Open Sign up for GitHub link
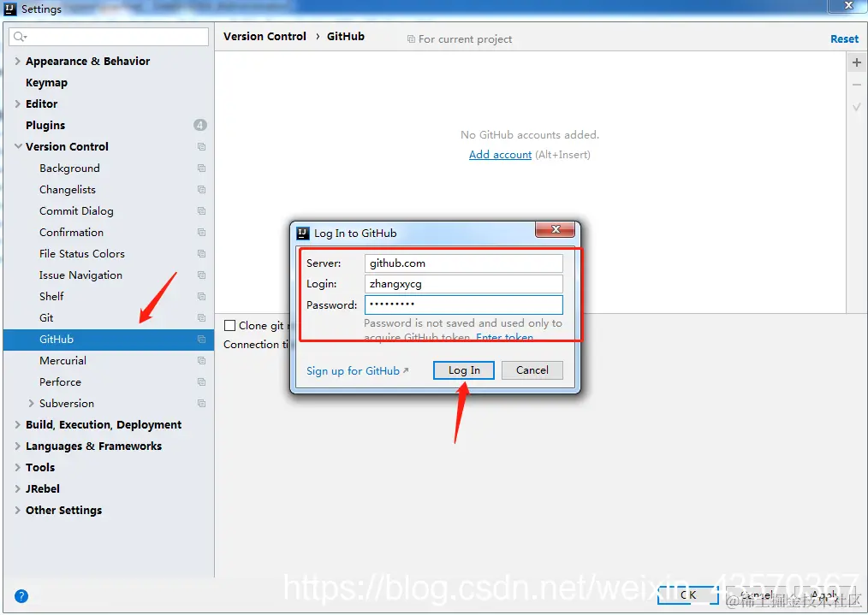The width and height of the screenshot is (868, 615). coord(358,371)
